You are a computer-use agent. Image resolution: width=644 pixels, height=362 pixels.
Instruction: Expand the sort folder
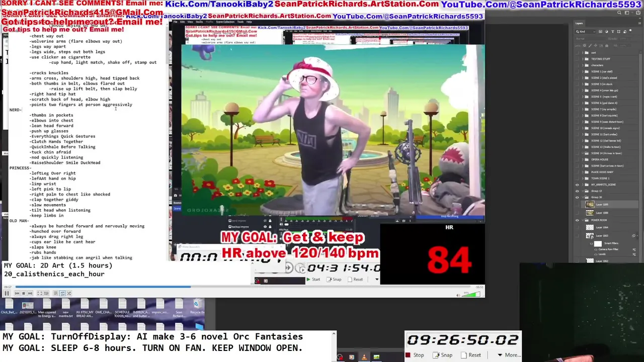[583, 53]
